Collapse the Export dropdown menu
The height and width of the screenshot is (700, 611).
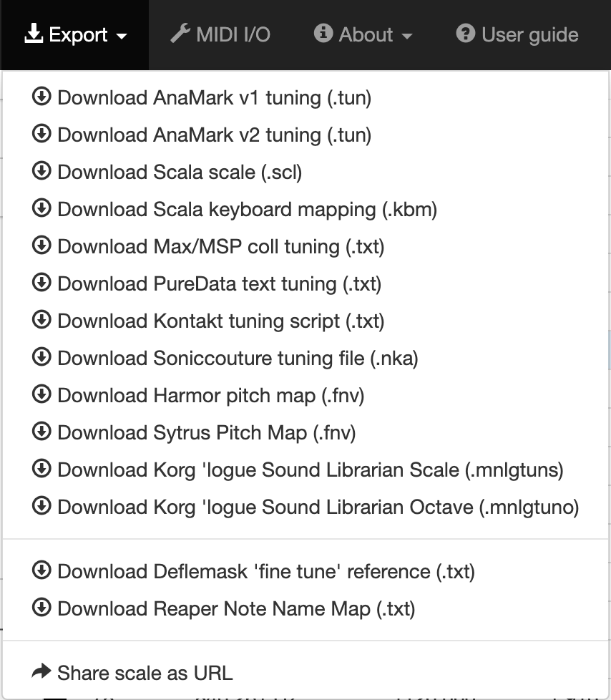(76, 34)
